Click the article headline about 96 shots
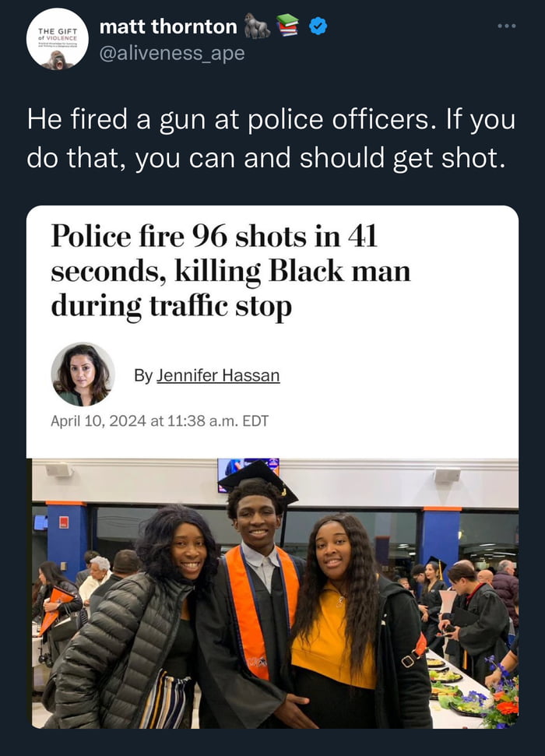The image size is (545, 756). click(x=230, y=271)
